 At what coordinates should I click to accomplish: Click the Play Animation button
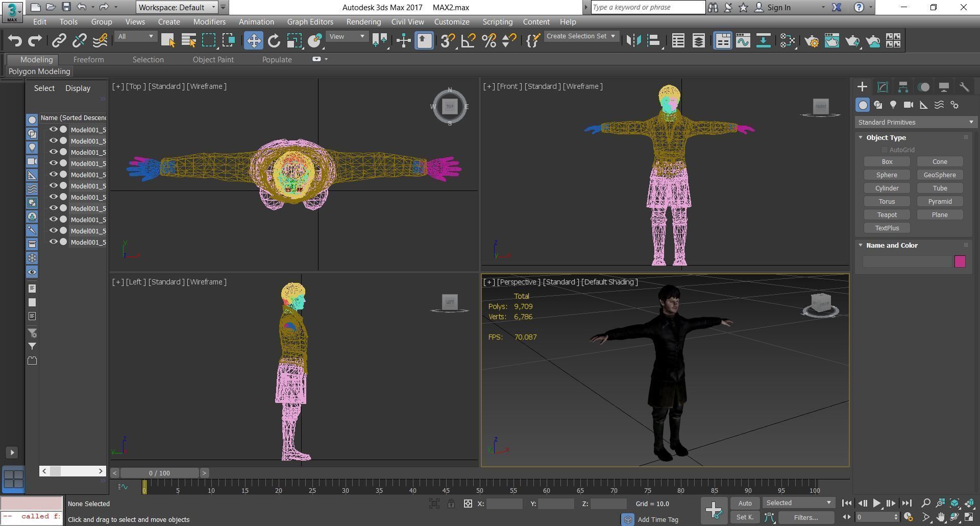[x=877, y=503]
